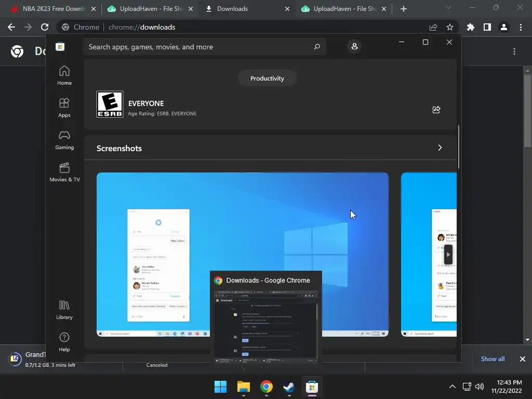
Task: Open clock and date 12:43 PM
Action: (x=507, y=387)
